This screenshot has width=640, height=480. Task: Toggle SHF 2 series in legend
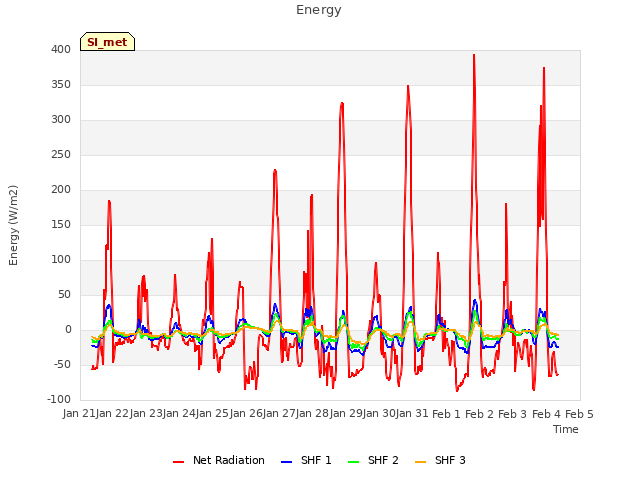click(x=373, y=460)
